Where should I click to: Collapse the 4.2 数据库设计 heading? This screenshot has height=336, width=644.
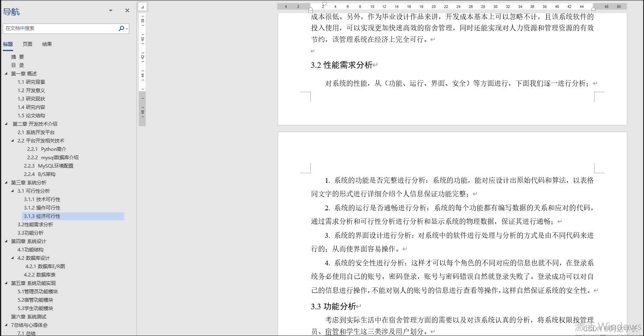12,258
